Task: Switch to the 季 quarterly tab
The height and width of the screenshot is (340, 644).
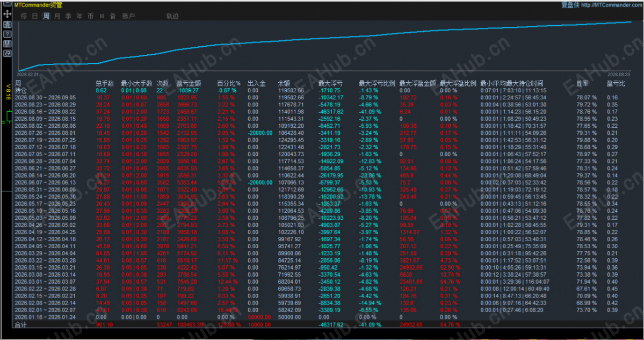Action: click(x=68, y=16)
